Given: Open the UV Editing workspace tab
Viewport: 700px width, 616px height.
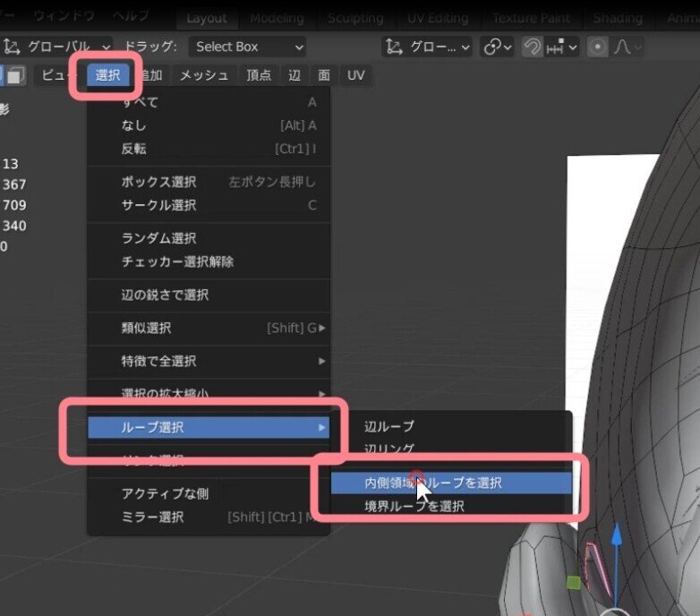Looking at the screenshot, I should pyautogui.click(x=438, y=18).
